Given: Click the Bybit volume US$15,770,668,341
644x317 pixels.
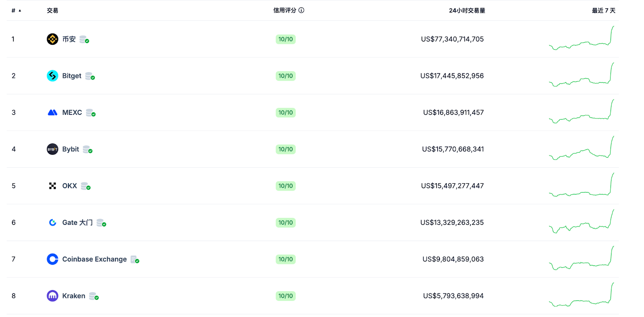Looking at the screenshot, I should tap(453, 149).
